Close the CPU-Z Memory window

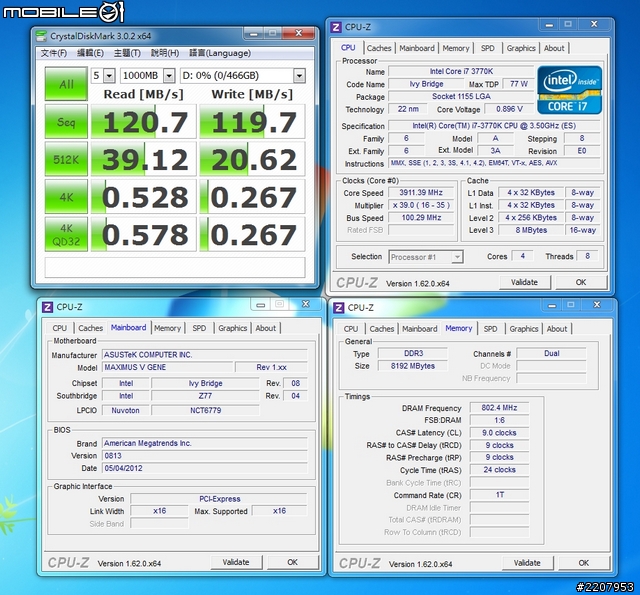[x=597, y=304]
